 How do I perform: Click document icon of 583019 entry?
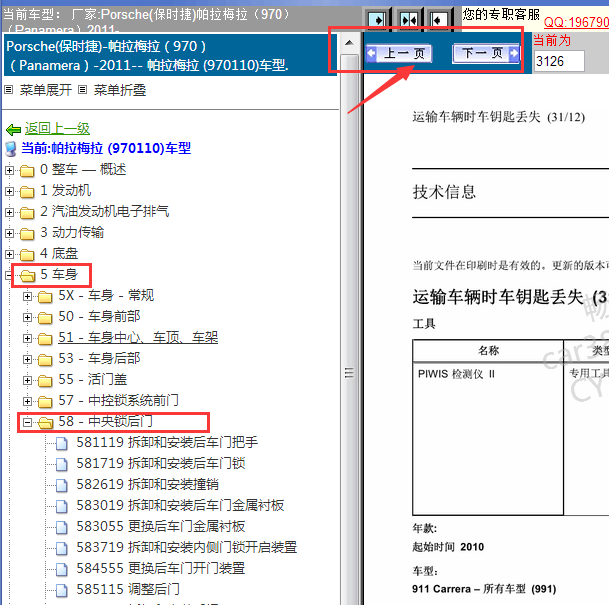pyautogui.click(x=61, y=506)
